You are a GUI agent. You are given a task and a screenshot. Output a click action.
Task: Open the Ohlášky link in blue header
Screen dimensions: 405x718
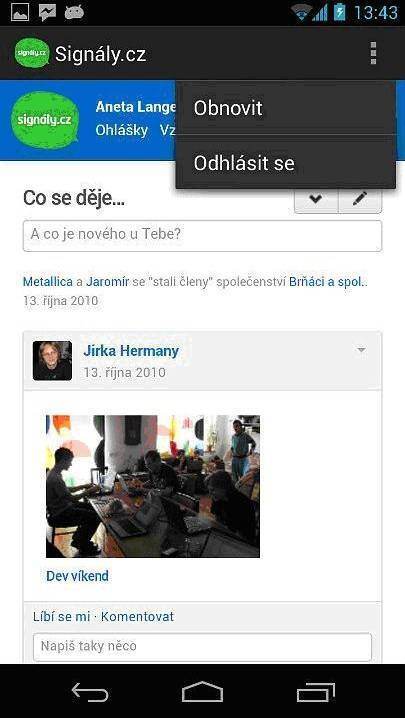(121, 131)
